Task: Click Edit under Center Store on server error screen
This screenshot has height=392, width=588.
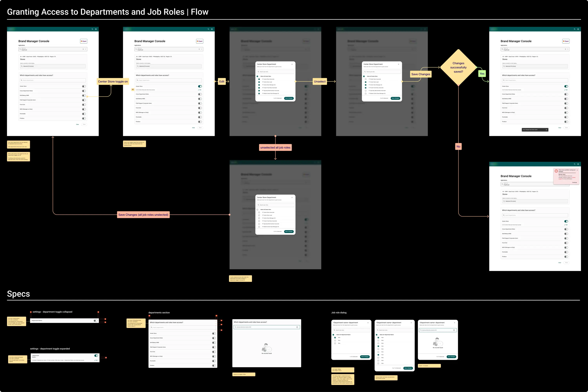Action: 566,225
